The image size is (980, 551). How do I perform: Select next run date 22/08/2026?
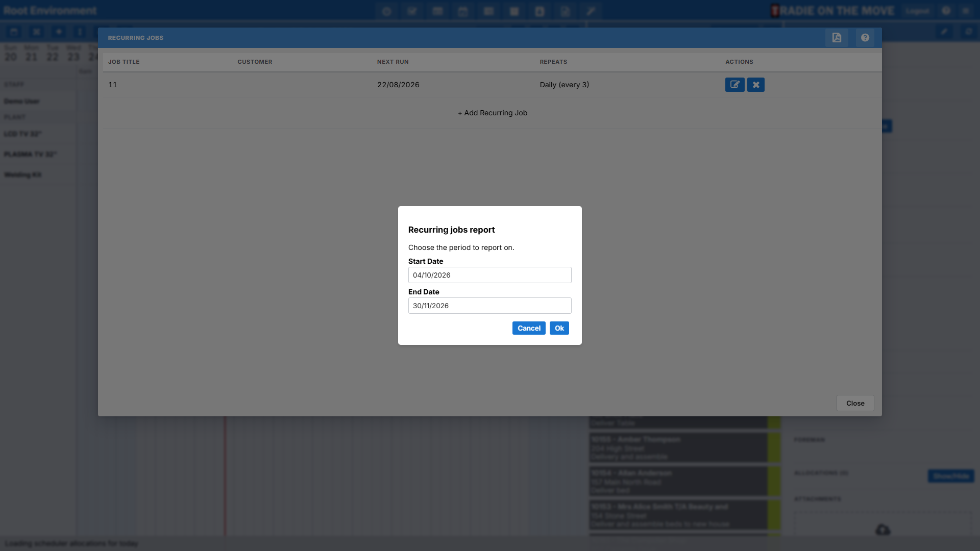(398, 85)
